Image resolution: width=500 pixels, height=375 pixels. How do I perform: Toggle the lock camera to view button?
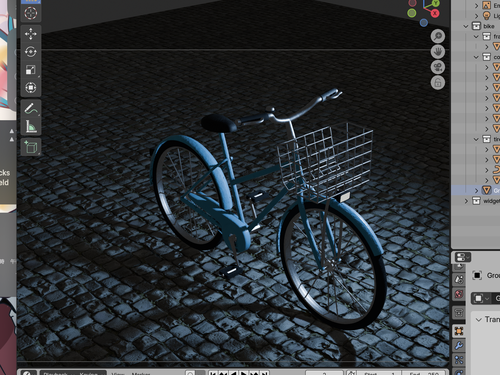(438, 83)
